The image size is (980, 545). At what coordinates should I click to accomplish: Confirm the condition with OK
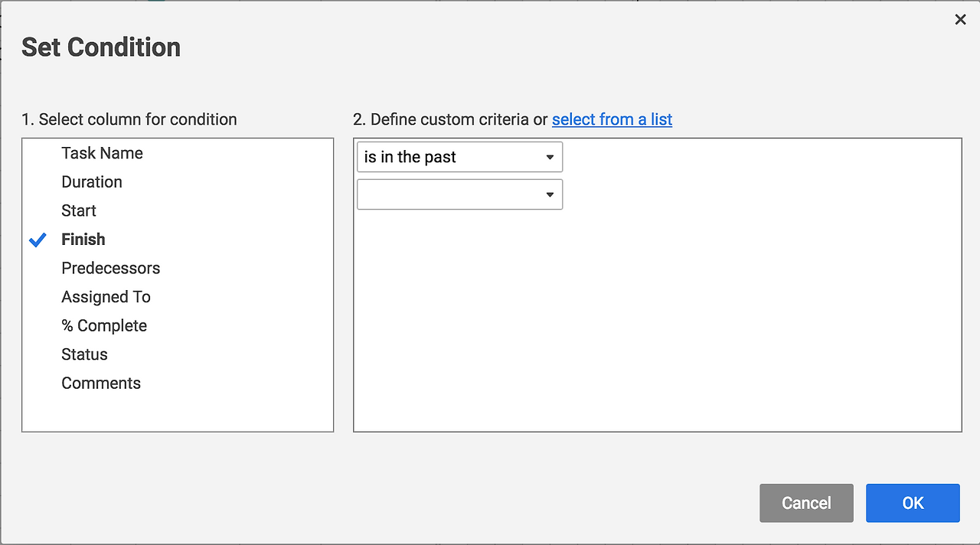pos(913,503)
